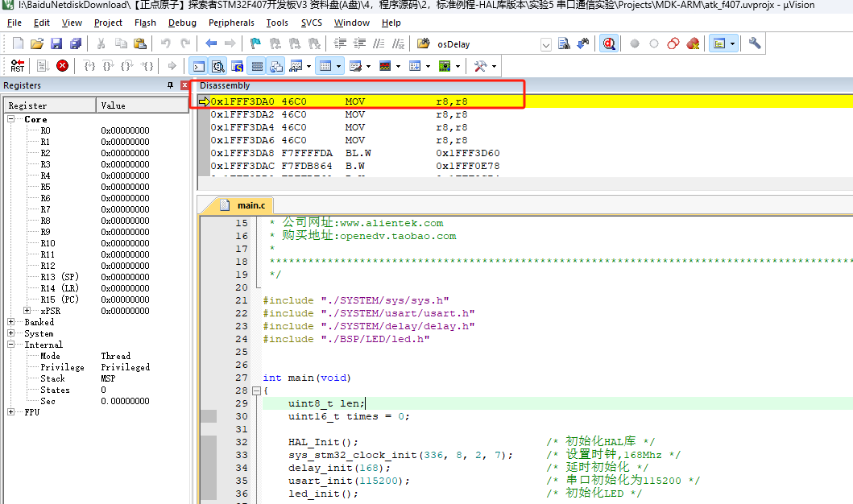The height and width of the screenshot is (504, 853).
Task: Create a new file with the toolbar icon
Action: tap(18, 44)
